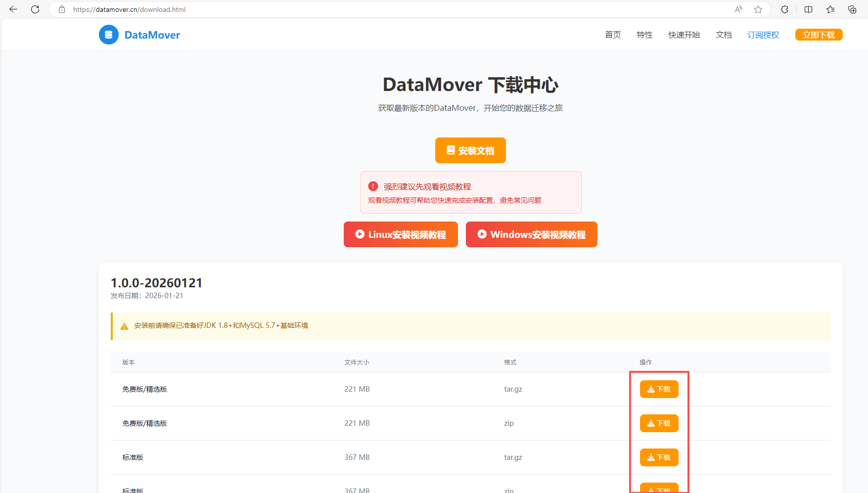This screenshot has height=493, width=868.
Task: Open 快速开始 navigation item
Action: pos(684,35)
